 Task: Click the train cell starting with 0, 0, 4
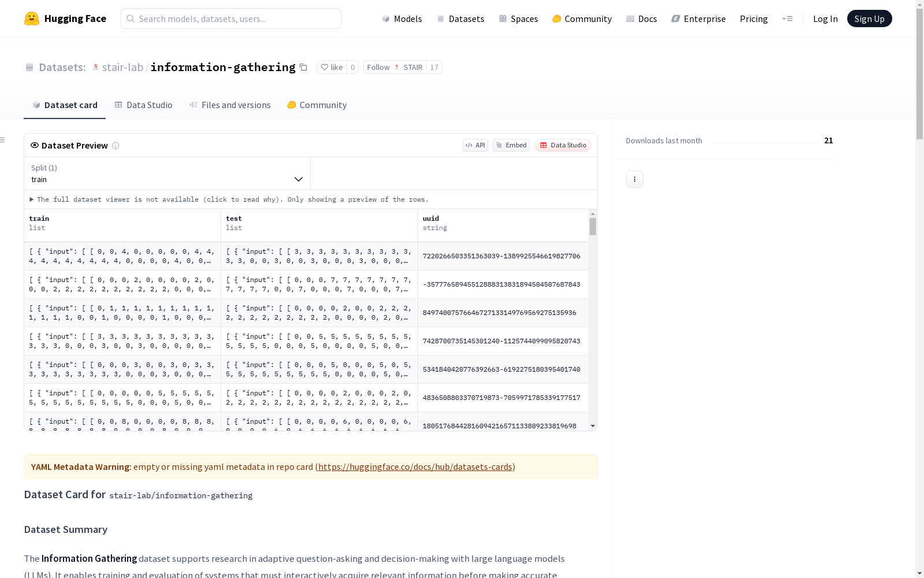pos(122,256)
